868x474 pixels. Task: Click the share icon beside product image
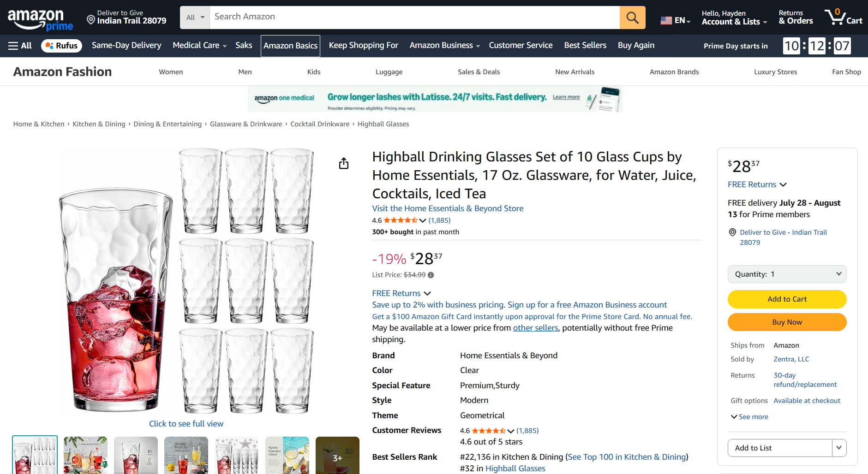pyautogui.click(x=344, y=164)
